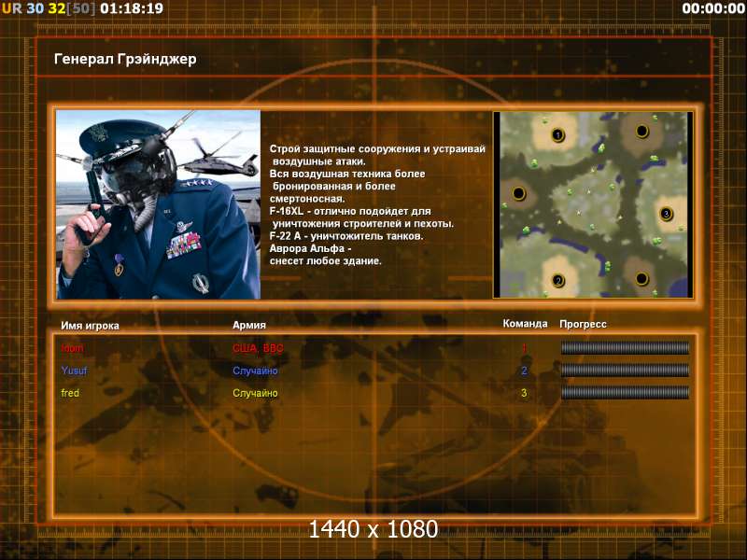747x560 pixels.
Task: Click the '1440 x 1080' resolution label
Action: pyautogui.click(x=373, y=529)
